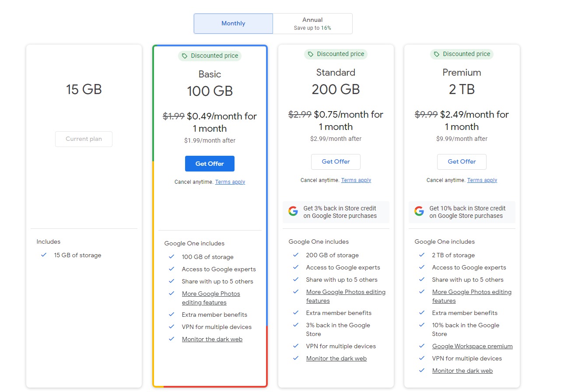Click the crossed-out $9.99 price
The width and height of the screenshot is (564, 392).
tap(426, 115)
